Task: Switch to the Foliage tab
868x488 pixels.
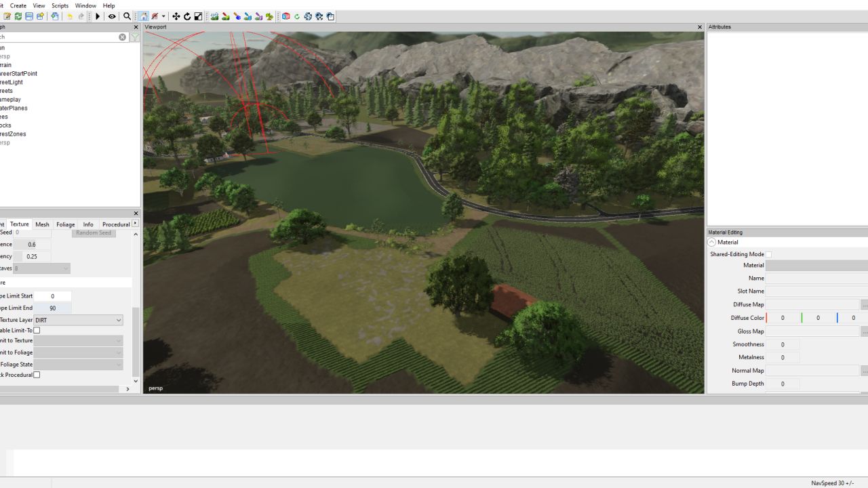Action: point(66,224)
